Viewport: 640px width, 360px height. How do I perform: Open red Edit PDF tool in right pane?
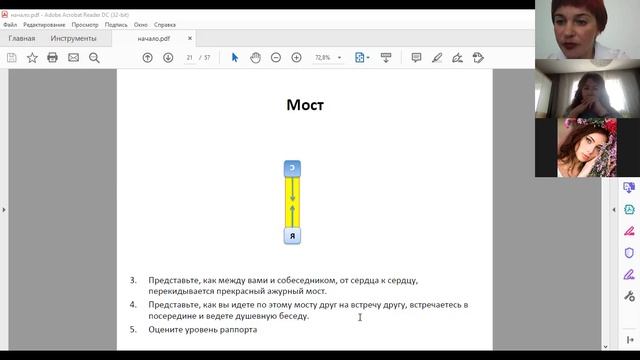629,231
